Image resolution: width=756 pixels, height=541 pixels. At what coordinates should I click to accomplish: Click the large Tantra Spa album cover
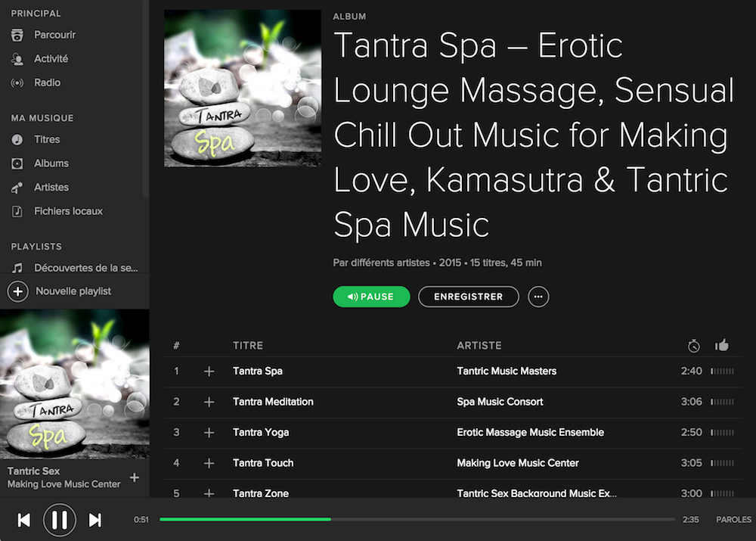(243, 89)
